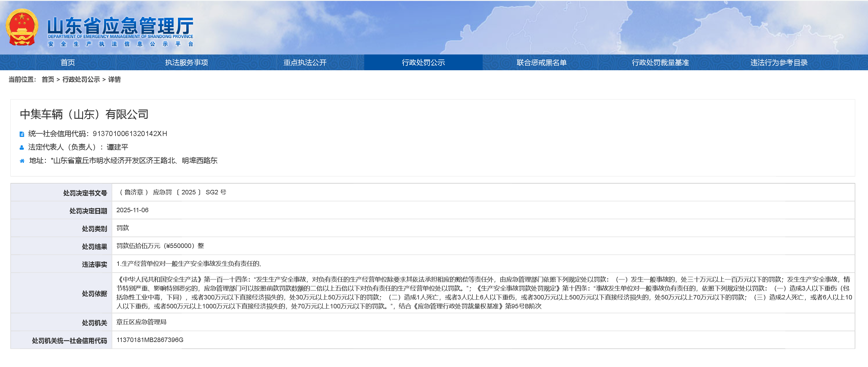Go to 重点执法公开 section

305,62
